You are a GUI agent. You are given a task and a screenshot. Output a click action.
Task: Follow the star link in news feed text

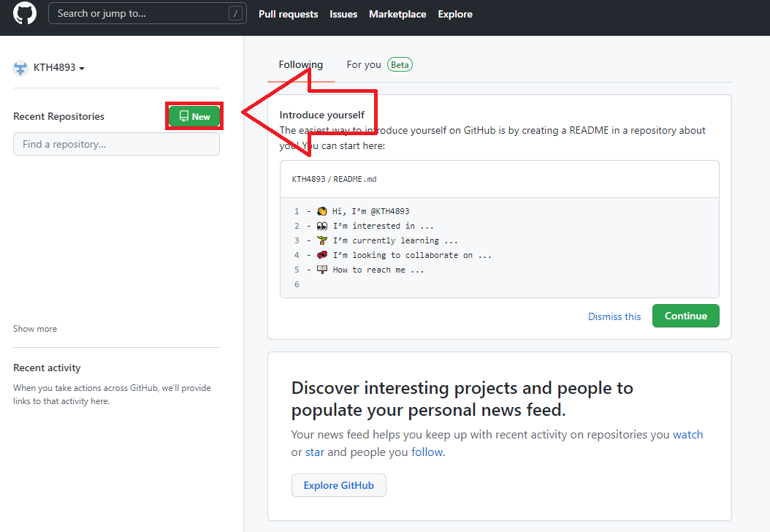pos(315,452)
